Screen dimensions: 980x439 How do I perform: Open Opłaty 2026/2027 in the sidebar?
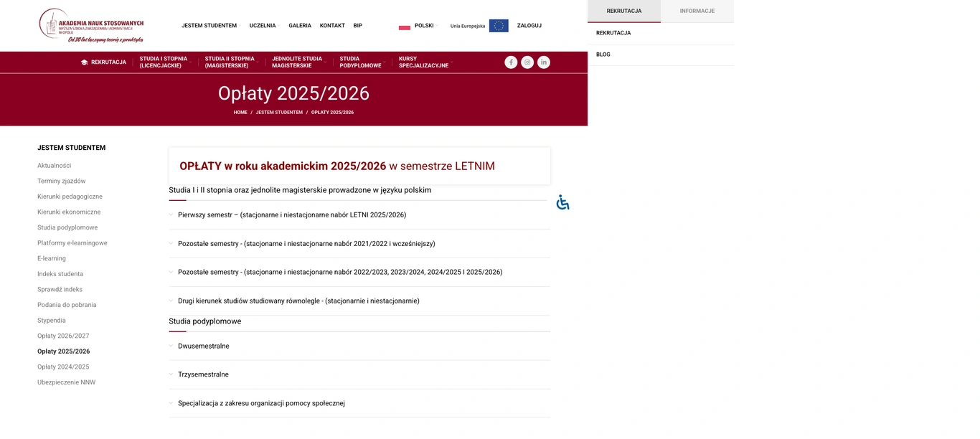pyautogui.click(x=63, y=336)
